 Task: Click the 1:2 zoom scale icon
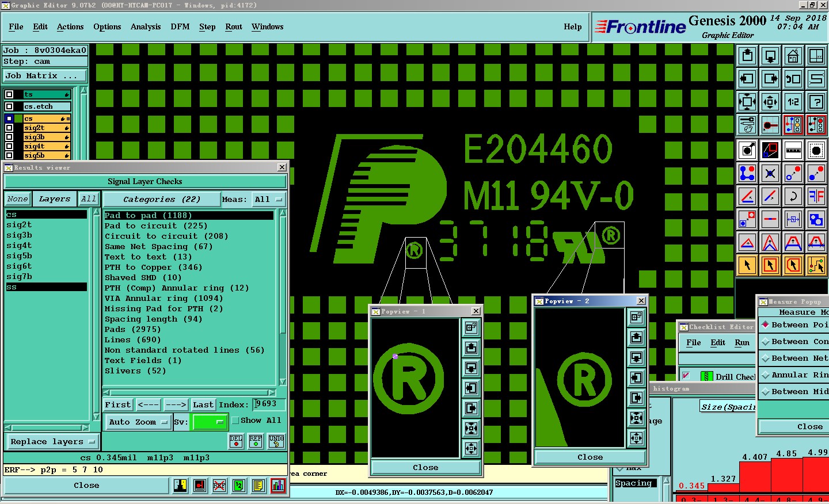pyautogui.click(x=793, y=102)
